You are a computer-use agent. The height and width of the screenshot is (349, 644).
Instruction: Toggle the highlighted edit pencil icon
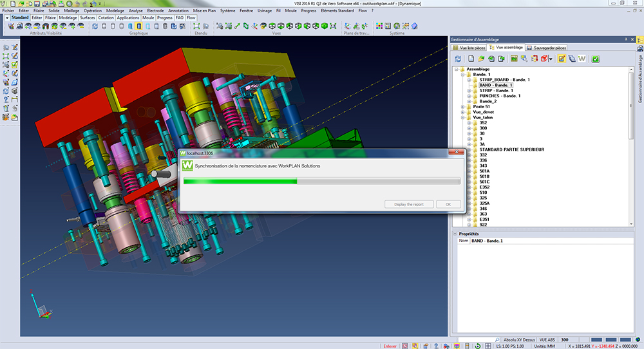click(x=562, y=59)
